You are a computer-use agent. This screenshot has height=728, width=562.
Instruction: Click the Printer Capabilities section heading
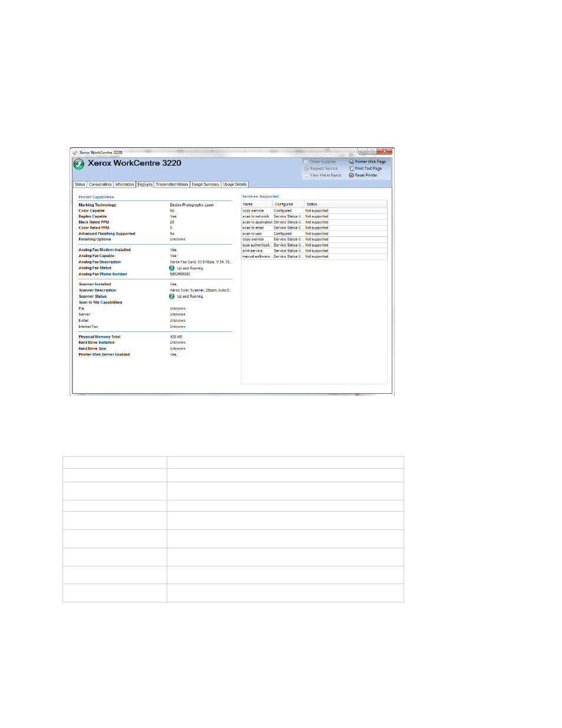click(96, 197)
